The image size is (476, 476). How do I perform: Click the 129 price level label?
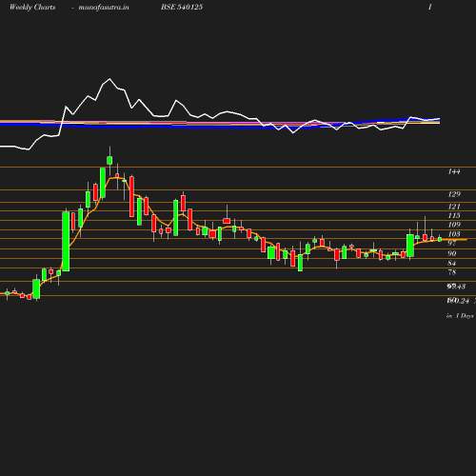tap(454, 194)
